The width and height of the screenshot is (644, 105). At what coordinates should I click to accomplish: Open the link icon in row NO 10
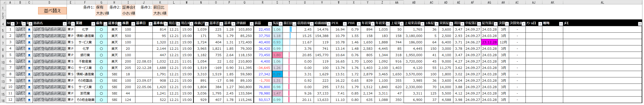[29, 87]
